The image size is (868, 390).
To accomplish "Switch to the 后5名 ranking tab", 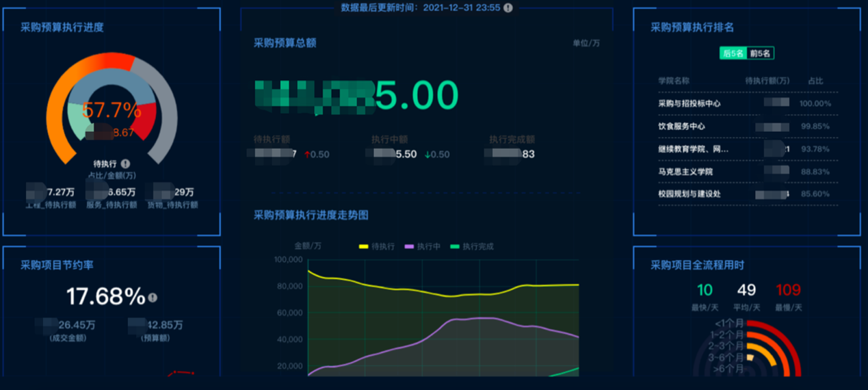I will 733,53.
